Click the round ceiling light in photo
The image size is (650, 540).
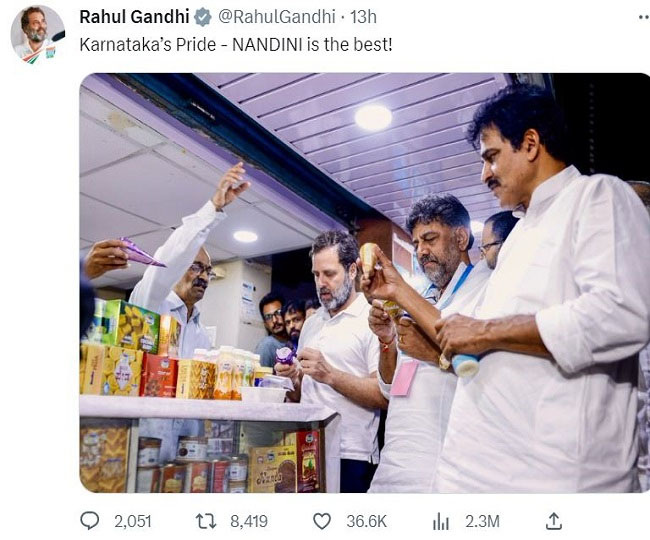pyautogui.click(x=373, y=118)
